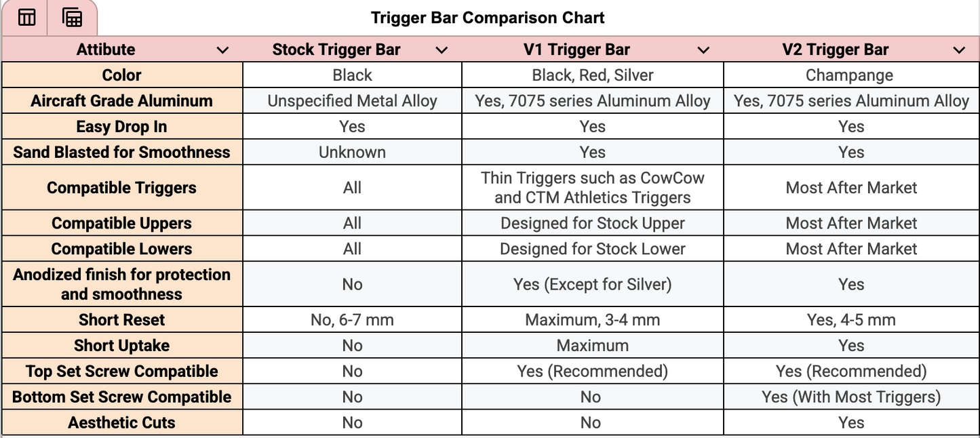Click the Black, Red, Silver color cell
The image size is (980, 438).
click(592, 75)
